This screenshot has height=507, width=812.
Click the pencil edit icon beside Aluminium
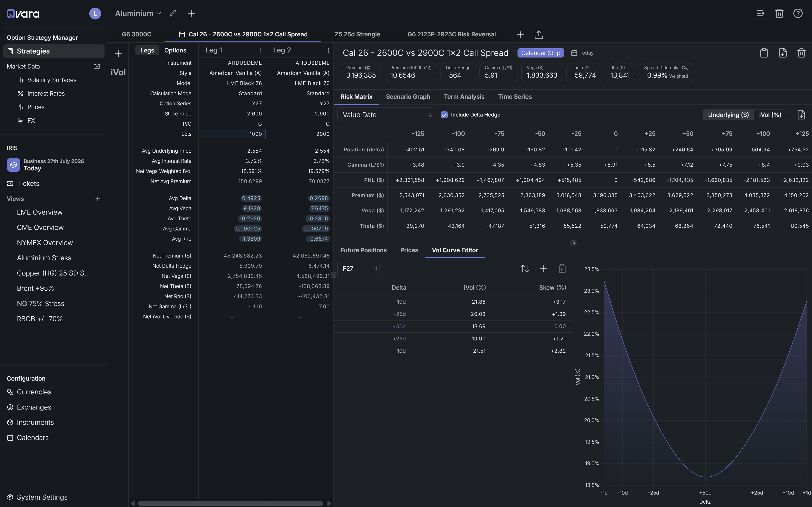pyautogui.click(x=173, y=13)
